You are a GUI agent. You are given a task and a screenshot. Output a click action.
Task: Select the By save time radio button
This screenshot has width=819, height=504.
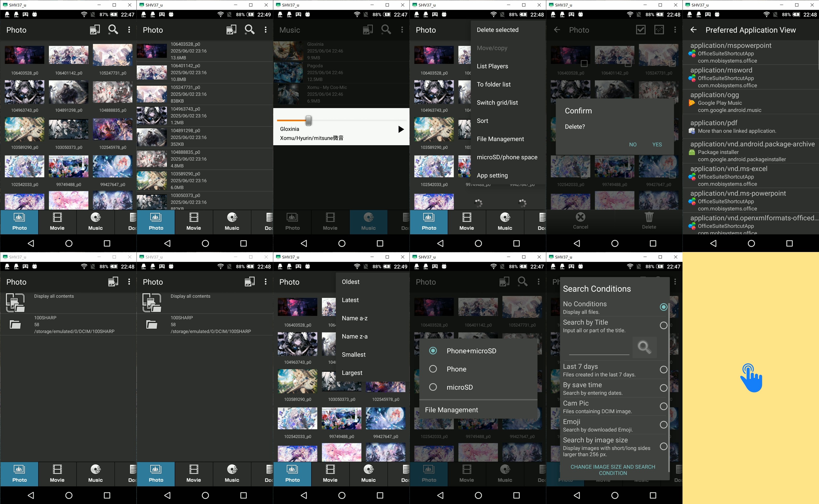coord(663,388)
